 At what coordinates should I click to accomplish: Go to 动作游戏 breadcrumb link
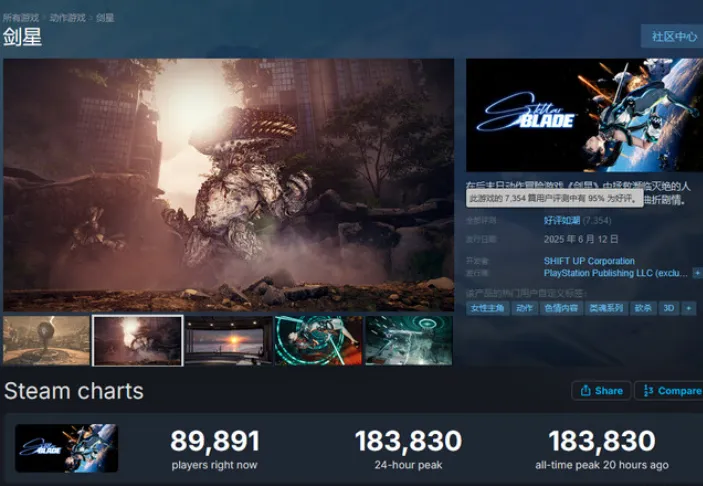67,18
